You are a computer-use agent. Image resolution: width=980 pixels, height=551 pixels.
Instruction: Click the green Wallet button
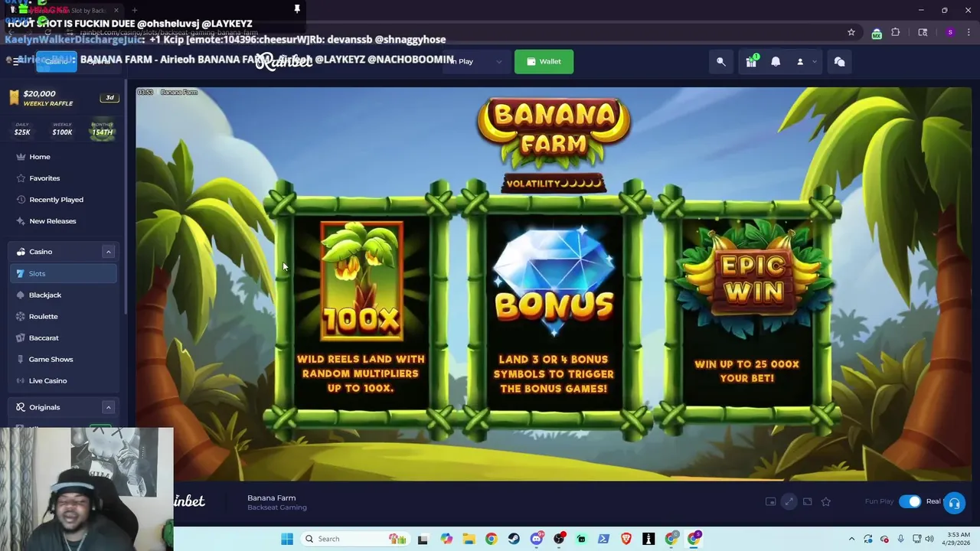544,61
